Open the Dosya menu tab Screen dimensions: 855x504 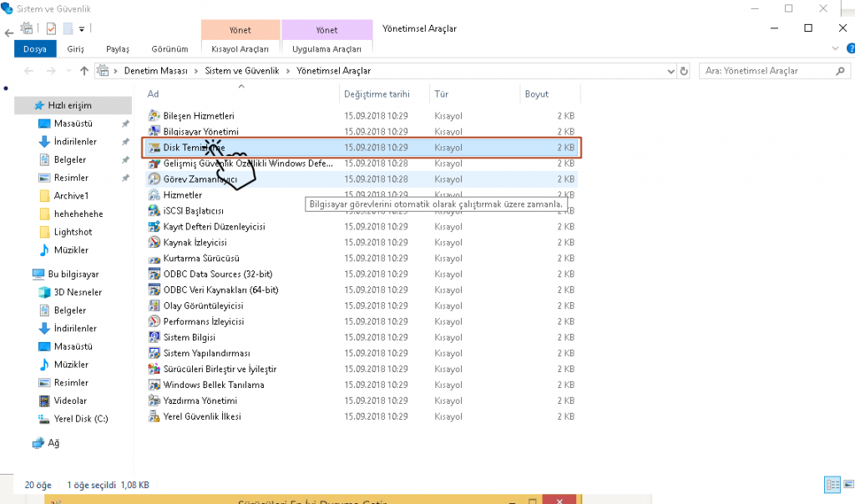35,48
